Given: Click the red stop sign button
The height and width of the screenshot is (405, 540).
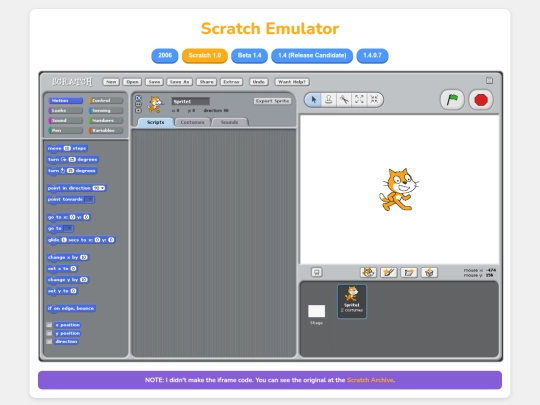Looking at the screenshot, I should (481, 100).
